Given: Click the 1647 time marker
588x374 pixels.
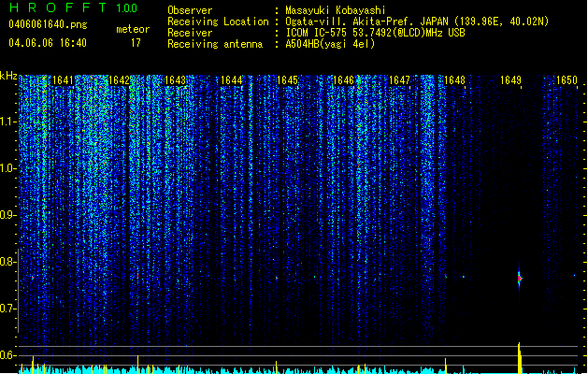Looking at the screenshot, I should click(x=400, y=80).
